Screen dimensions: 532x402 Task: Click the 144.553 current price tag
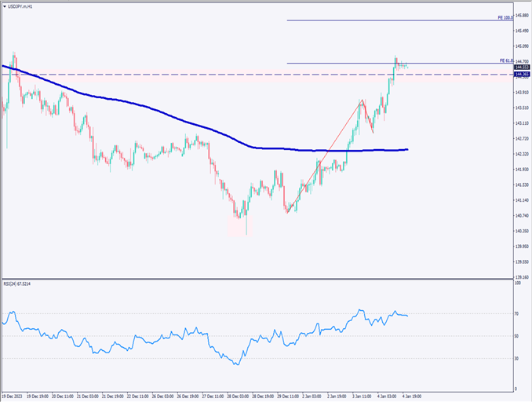(x=520, y=68)
